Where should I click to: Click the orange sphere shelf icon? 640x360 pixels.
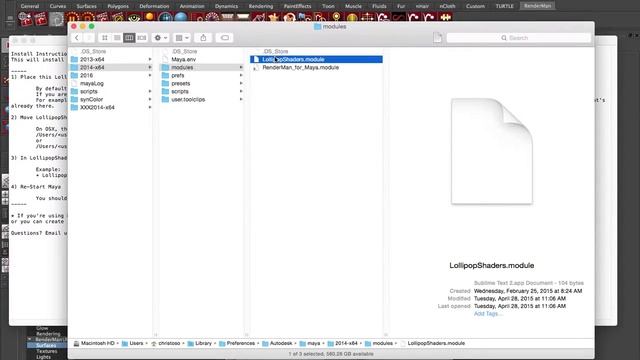tap(149, 18)
